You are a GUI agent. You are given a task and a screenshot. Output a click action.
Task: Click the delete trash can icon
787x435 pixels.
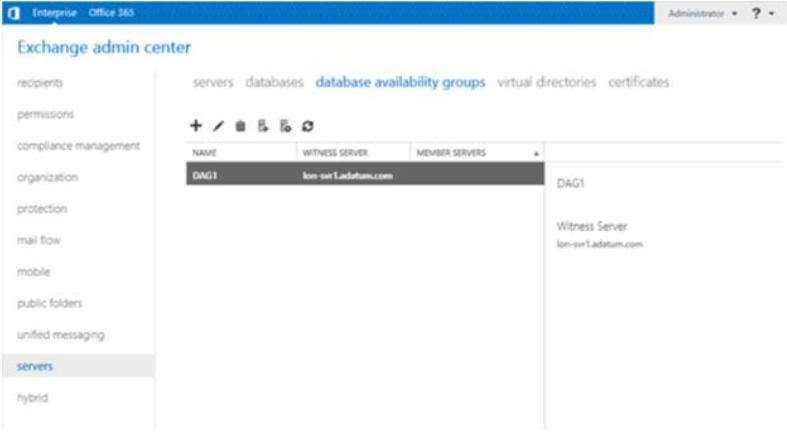240,126
